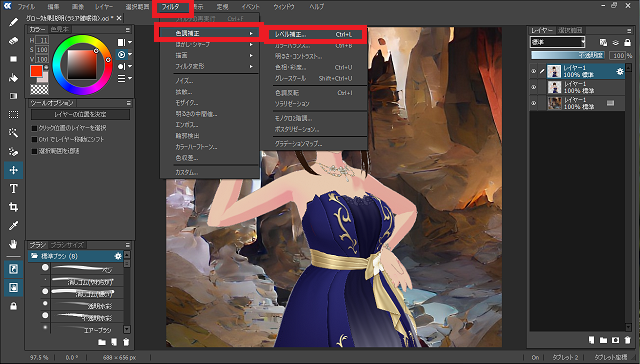Select the Eraser tool

pyautogui.click(x=13, y=41)
